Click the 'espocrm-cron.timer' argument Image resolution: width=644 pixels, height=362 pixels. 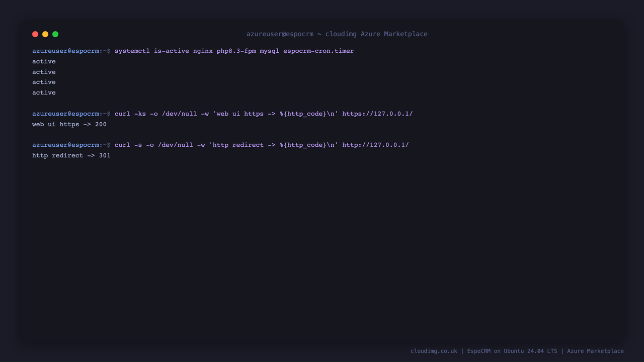tap(318, 51)
